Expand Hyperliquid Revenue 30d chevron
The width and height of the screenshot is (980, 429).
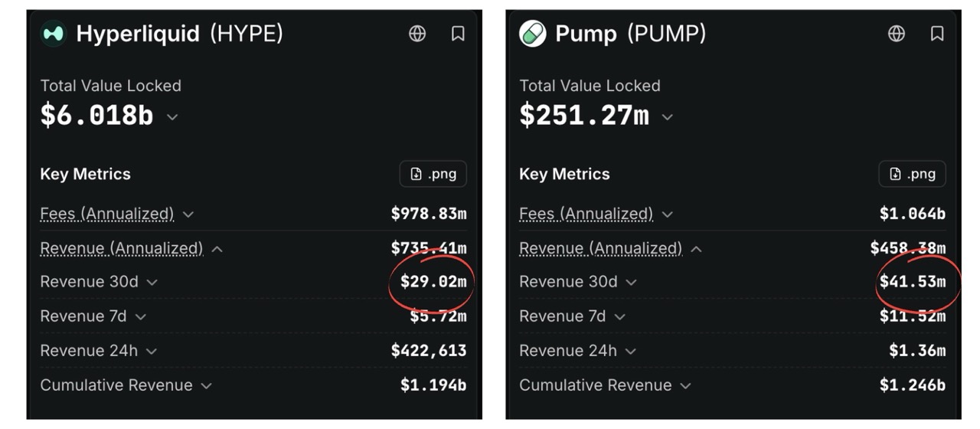152,283
